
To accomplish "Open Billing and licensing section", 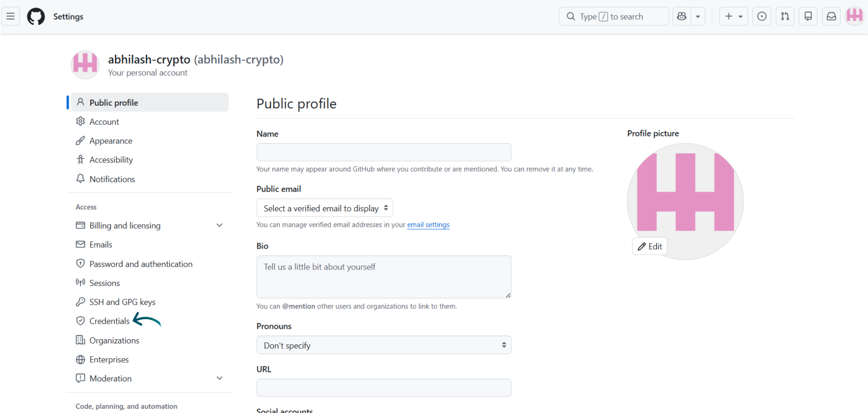I will [125, 225].
